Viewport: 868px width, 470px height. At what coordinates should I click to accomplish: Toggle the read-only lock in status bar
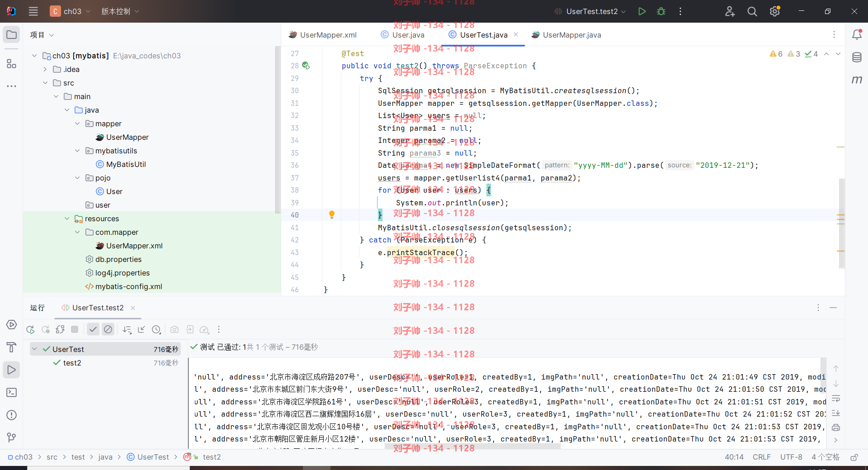(x=854, y=457)
